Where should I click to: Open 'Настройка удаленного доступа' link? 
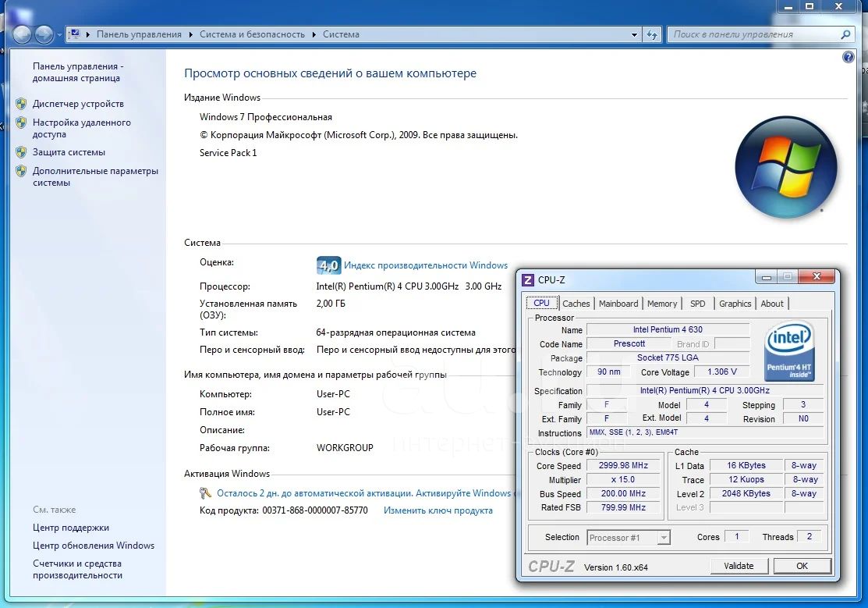point(81,128)
